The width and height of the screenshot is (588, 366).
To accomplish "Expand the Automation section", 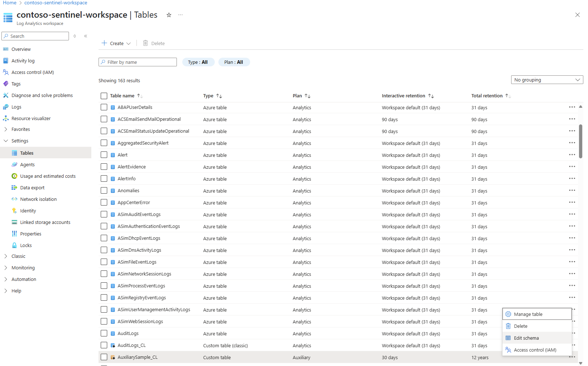I will [6, 279].
